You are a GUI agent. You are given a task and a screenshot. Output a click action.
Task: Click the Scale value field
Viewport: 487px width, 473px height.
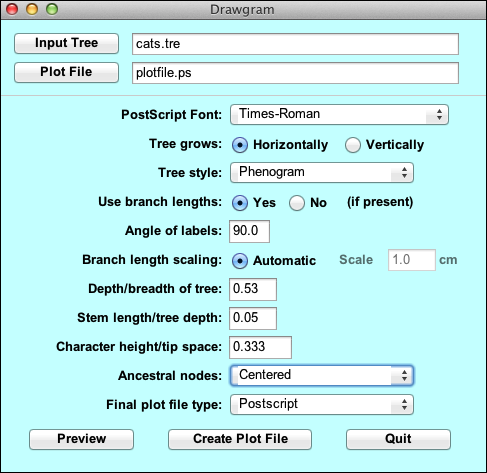[412, 260]
